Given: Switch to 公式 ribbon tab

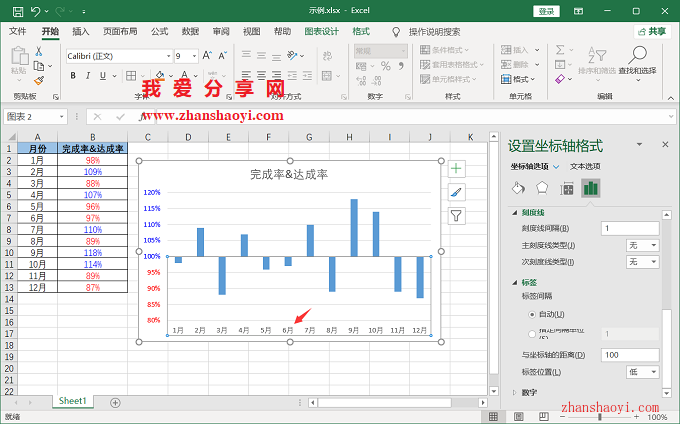Looking at the screenshot, I should coord(160,31).
